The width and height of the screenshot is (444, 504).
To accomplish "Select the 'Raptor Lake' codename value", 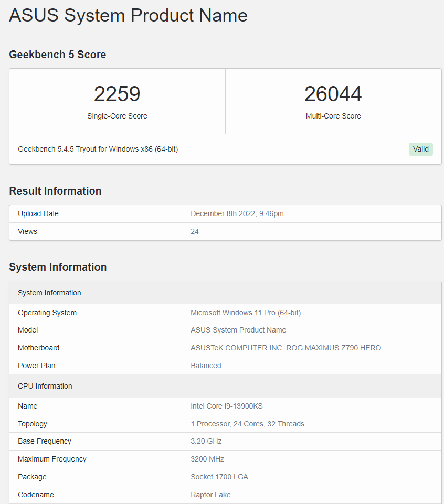I will [211, 495].
